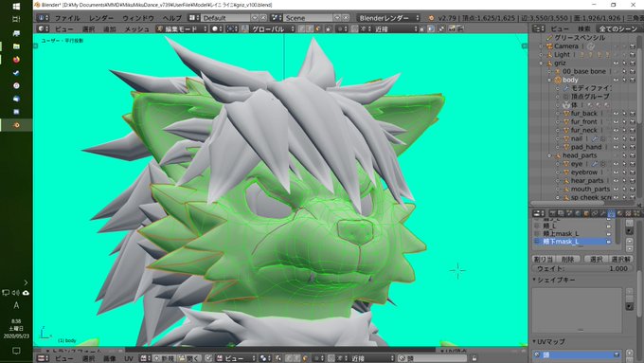Click the 選択 select button
Viewport: 644px width, 363px height.
coord(596,259)
